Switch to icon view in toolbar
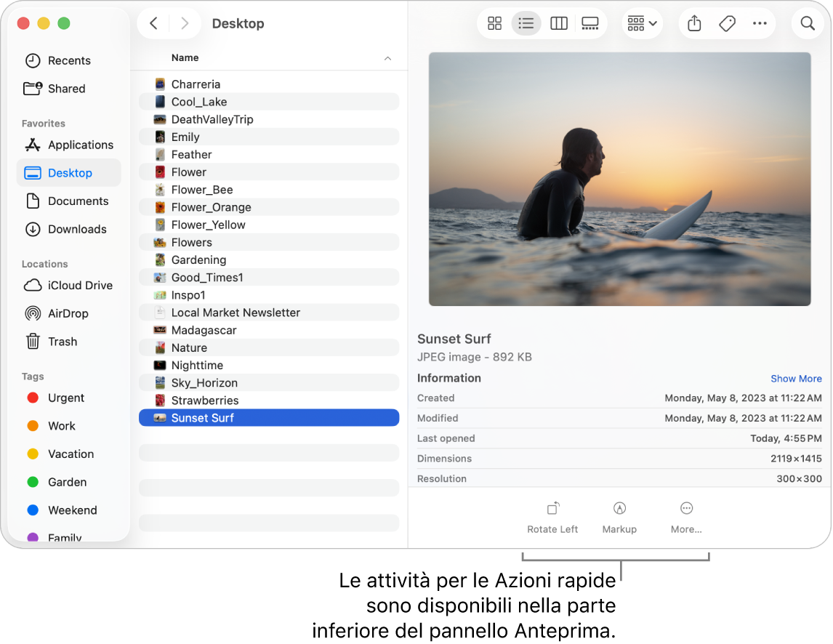The image size is (833, 644). click(494, 24)
